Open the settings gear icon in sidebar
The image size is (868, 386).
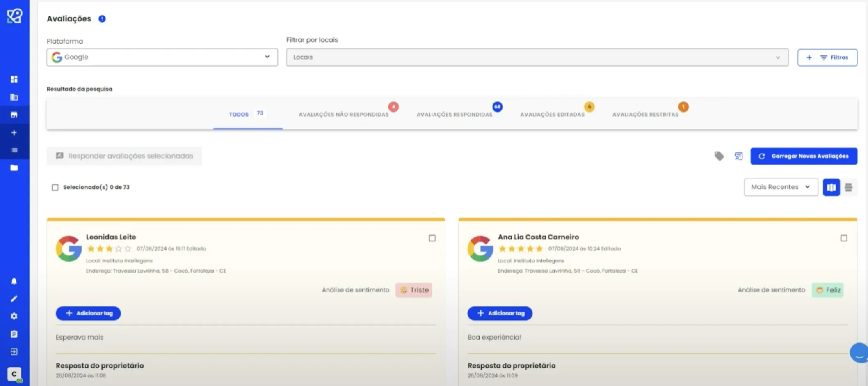14,316
